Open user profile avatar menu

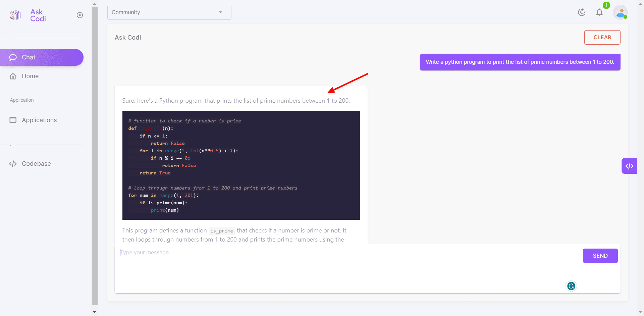pyautogui.click(x=620, y=12)
